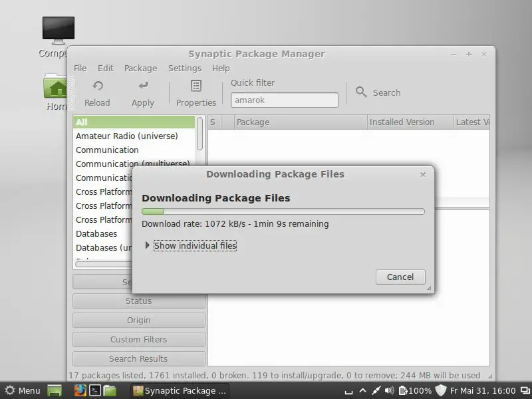
Task: Select the All category
Action: click(x=134, y=122)
